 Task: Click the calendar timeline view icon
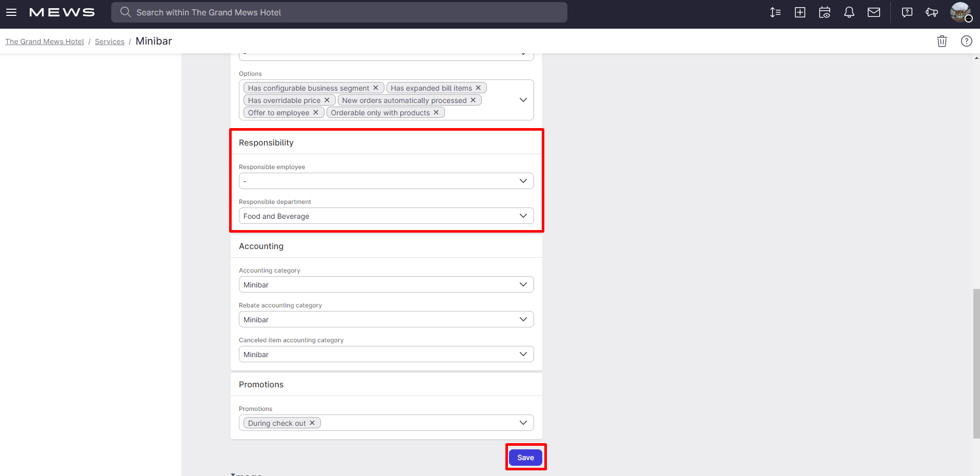(x=825, y=12)
